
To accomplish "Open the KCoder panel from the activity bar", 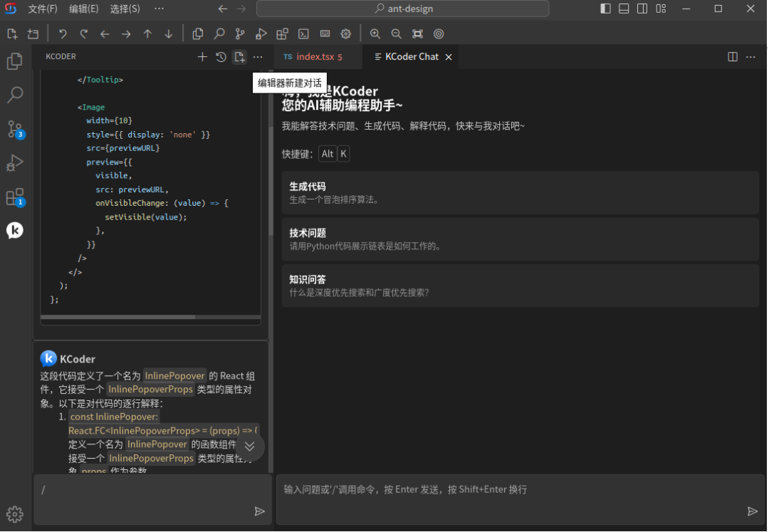I will pos(15,231).
